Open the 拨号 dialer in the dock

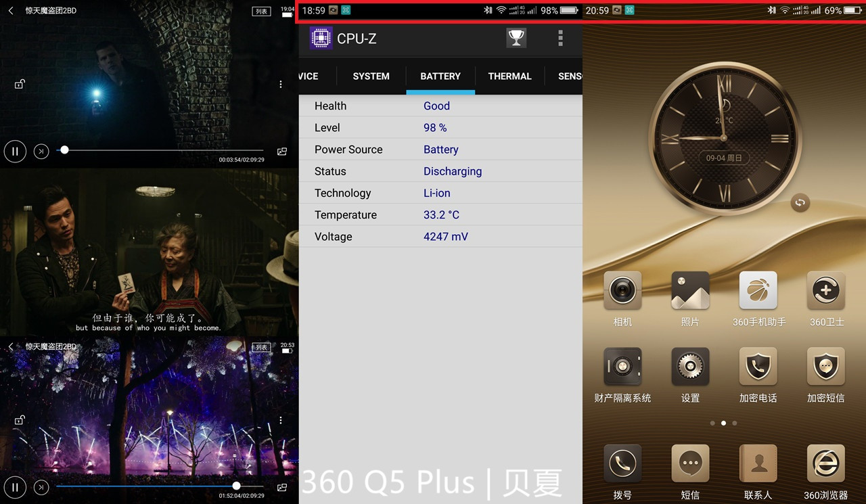pos(622,463)
